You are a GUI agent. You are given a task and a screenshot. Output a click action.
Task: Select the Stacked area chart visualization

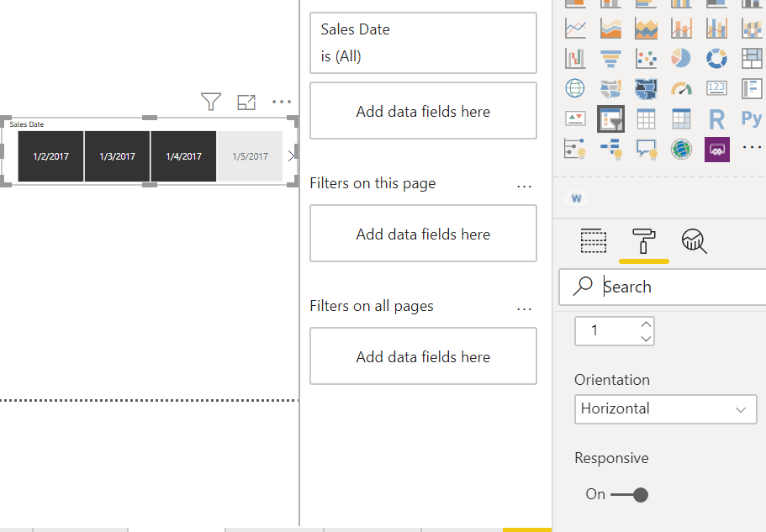tap(646, 29)
